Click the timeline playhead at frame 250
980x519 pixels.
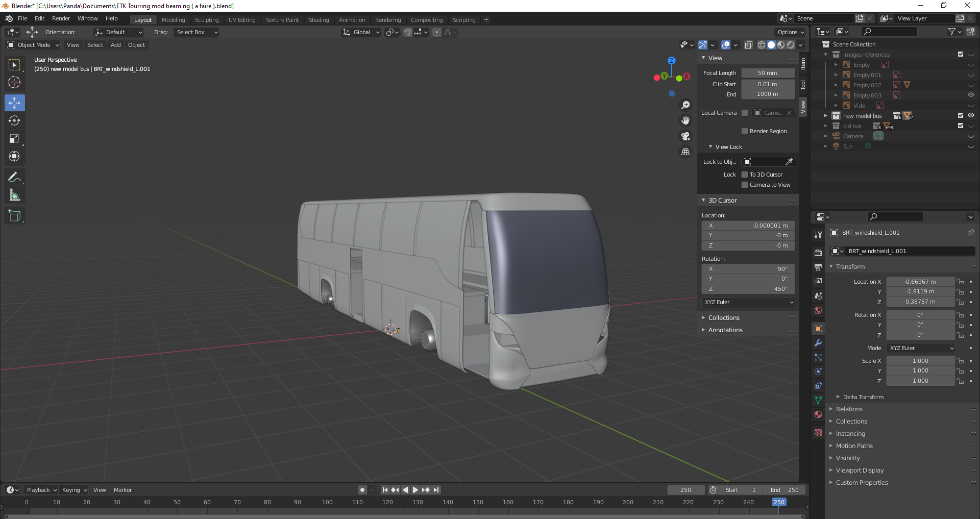coord(779,502)
